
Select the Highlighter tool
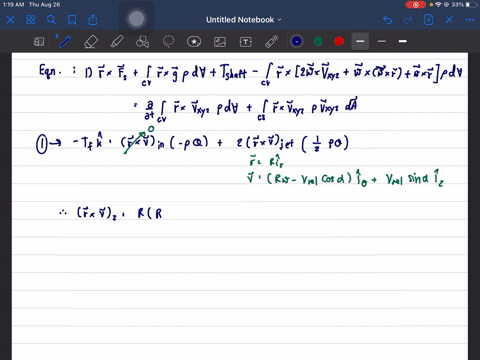117,42
